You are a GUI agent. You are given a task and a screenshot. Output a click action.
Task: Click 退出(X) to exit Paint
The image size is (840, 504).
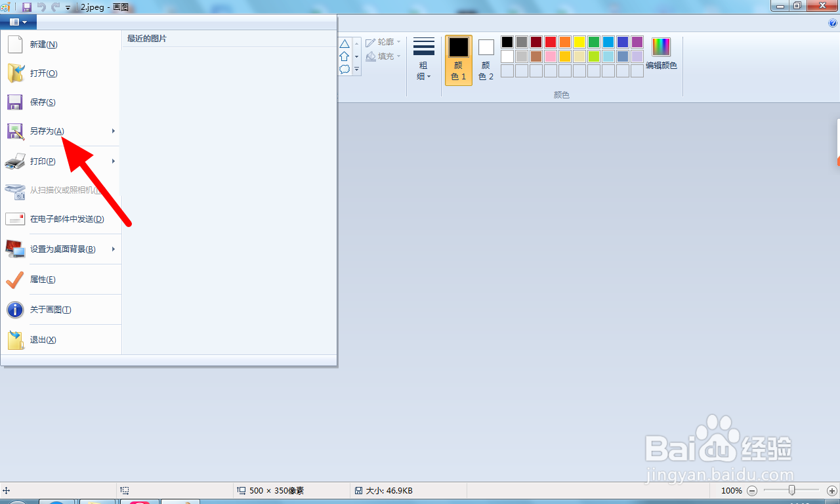[x=60, y=340]
